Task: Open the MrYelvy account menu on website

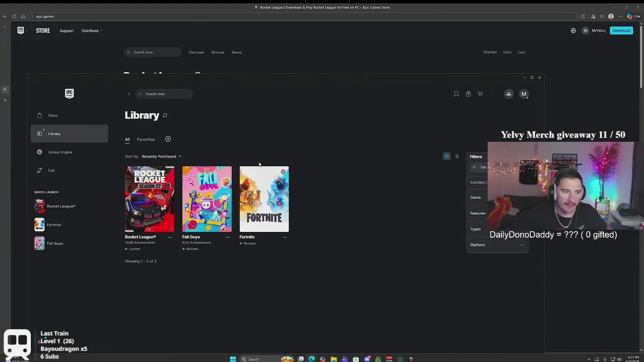Action: coord(594,31)
